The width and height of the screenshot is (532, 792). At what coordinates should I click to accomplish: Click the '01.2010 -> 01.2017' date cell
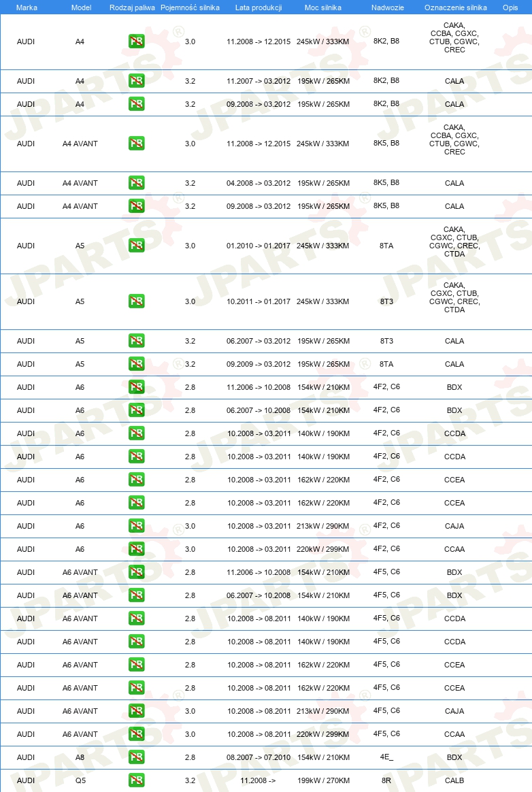[259, 246]
